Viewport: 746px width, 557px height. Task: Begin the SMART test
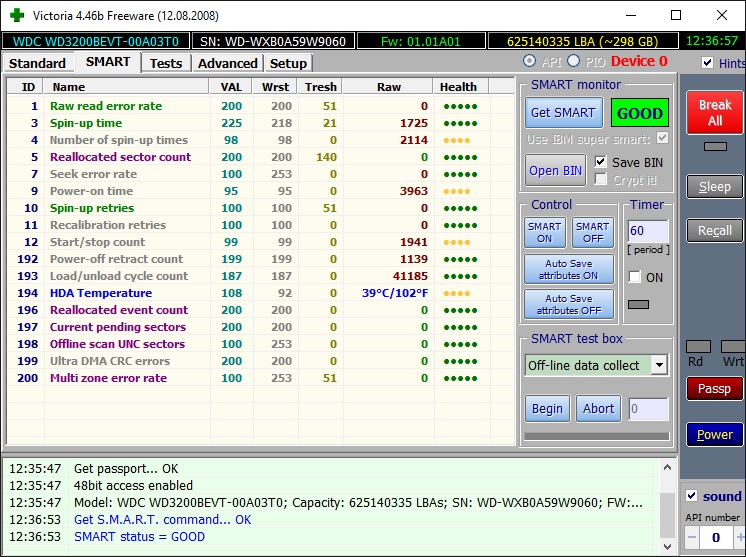(547, 409)
